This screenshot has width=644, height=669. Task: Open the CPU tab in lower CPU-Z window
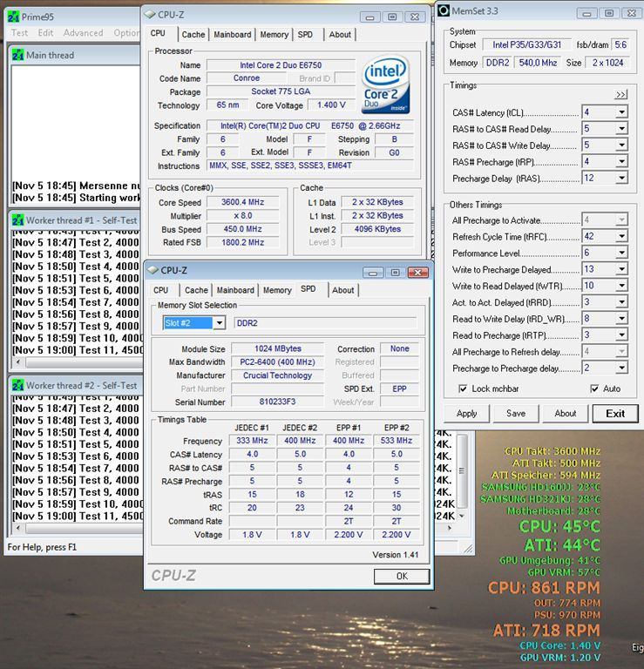point(161,290)
